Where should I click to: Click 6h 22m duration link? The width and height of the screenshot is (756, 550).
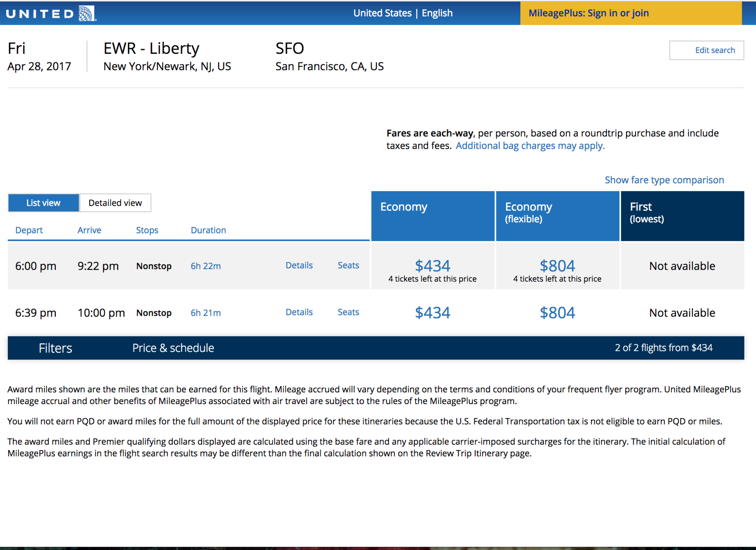pyautogui.click(x=206, y=266)
